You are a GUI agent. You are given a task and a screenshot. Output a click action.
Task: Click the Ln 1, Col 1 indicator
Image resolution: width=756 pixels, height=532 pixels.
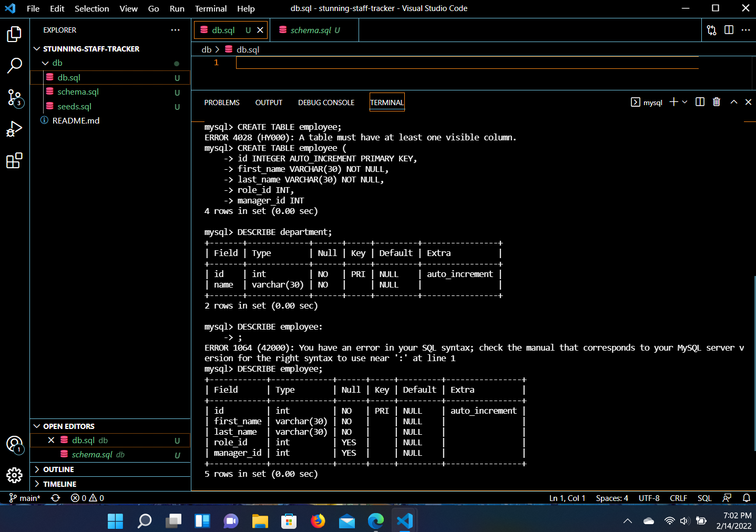(x=567, y=498)
